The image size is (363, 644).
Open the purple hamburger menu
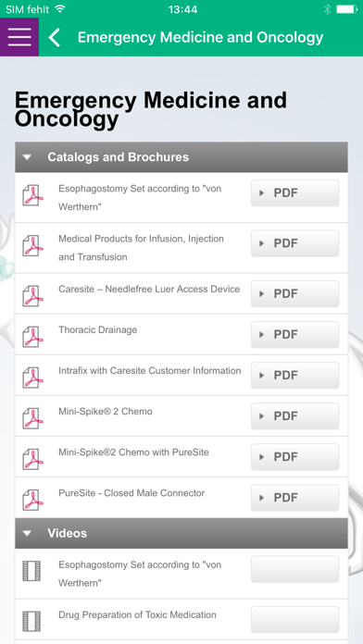click(19, 37)
